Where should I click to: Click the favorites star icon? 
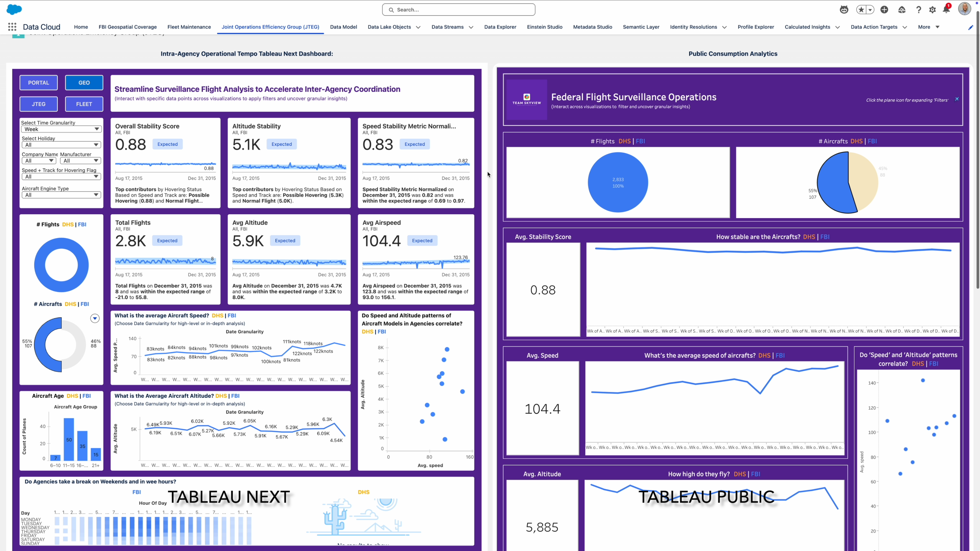point(861,10)
